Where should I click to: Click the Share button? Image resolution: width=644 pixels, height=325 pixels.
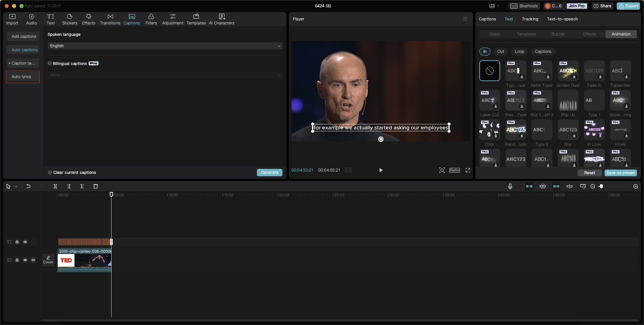pyautogui.click(x=602, y=6)
